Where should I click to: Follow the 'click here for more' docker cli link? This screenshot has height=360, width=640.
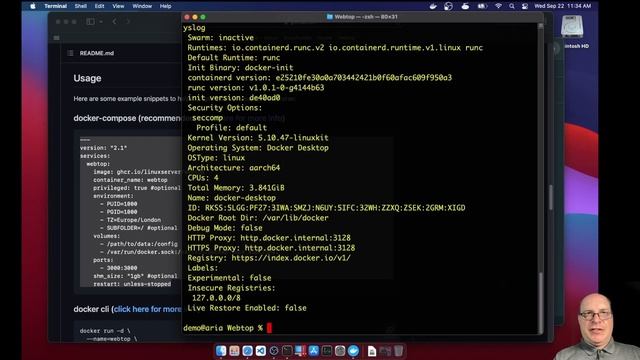(x=148, y=309)
